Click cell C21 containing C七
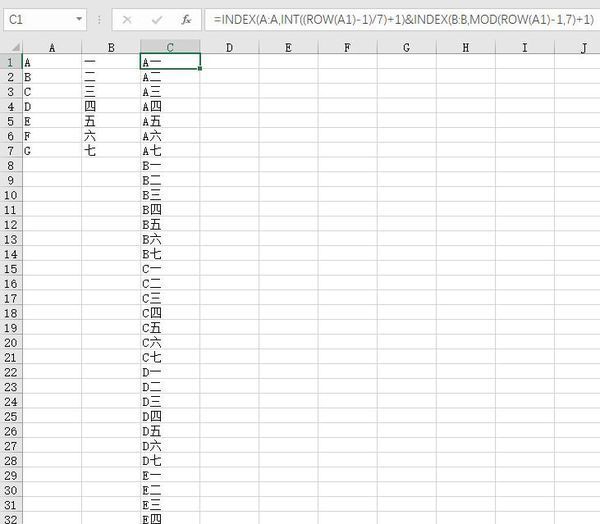Image resolution: width=600 pixels, height=524 pixels. 170,357
